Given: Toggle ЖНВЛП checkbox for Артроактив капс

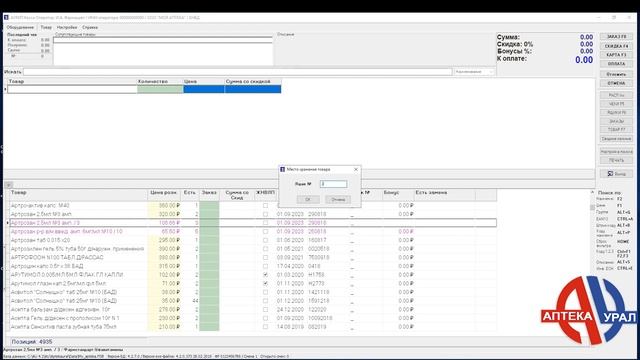Looking at the screenshot, I should [265, 205].
